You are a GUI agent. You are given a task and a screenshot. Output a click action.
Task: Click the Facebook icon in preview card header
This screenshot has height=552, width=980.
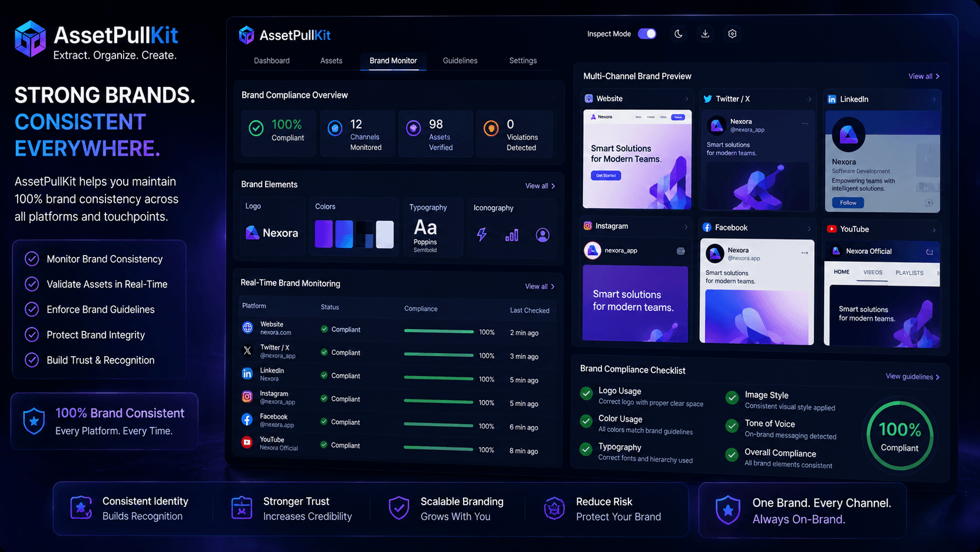pos(707,228)
